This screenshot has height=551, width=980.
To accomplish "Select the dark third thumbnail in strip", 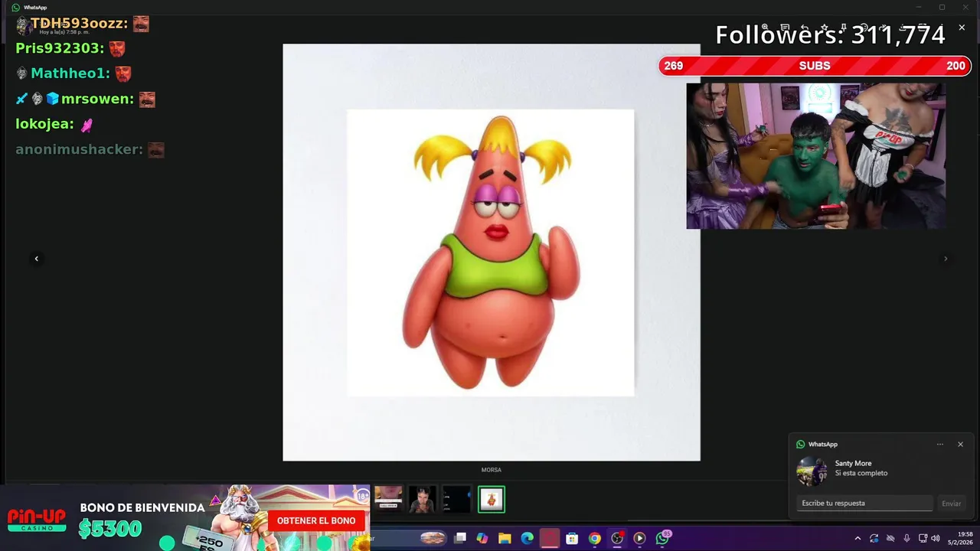I will tap(456, 499).
